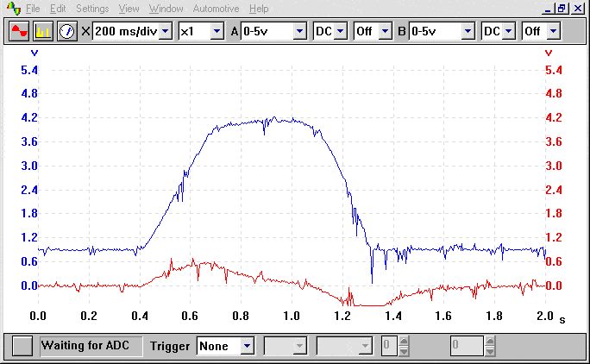Image resolution: width=590 pixels, height=364 pixels.
Task: Expand the 200 ms/div timebase dropdown
Action: pyautogui.click(x=166, y=31)
